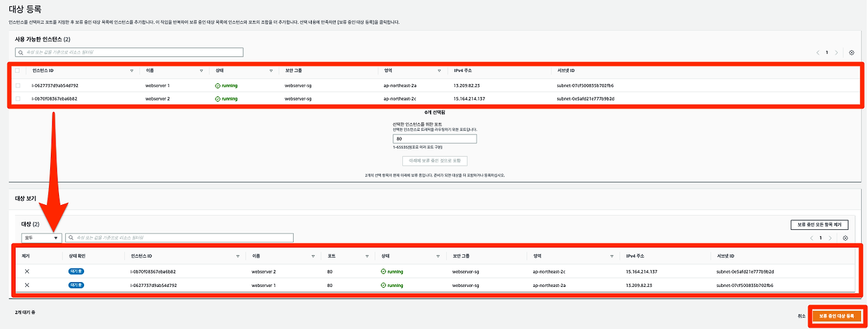Screen dimensions: 868x329
Task: Click the 서브넷 ID header of the targets table
Action: [x=726, y=256]
